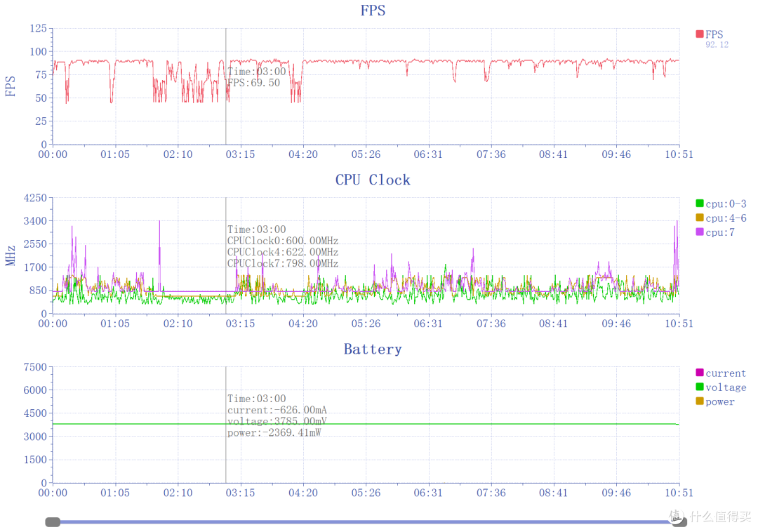Image resolution: width=758 pixels, height=532 pixels.
Task: Toggle cpu:0-3 legend entry
Action: (721, 204)
